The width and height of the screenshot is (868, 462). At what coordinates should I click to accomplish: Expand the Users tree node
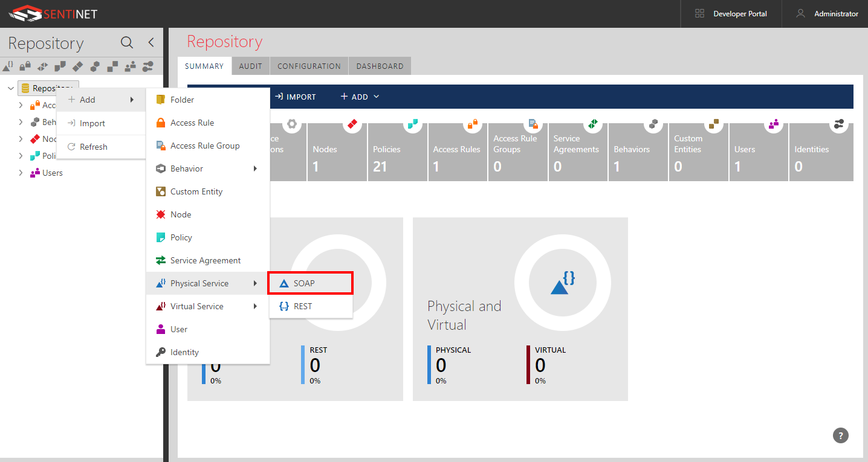pos(21,173)
